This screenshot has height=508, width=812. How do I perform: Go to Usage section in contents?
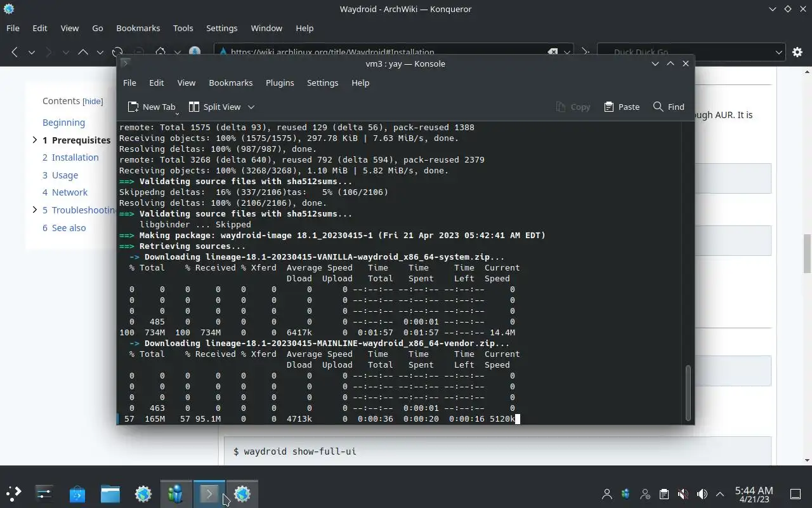pos(60,175)
